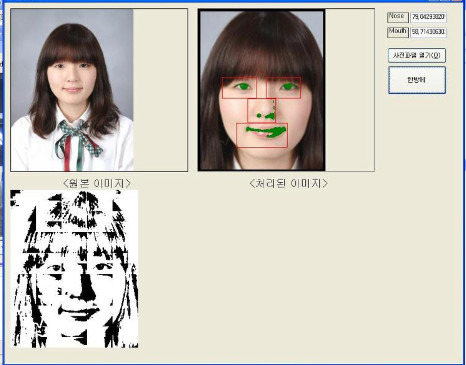
Task: Click the '<처리된 이미지>' caption
Action: click(288, 183)
